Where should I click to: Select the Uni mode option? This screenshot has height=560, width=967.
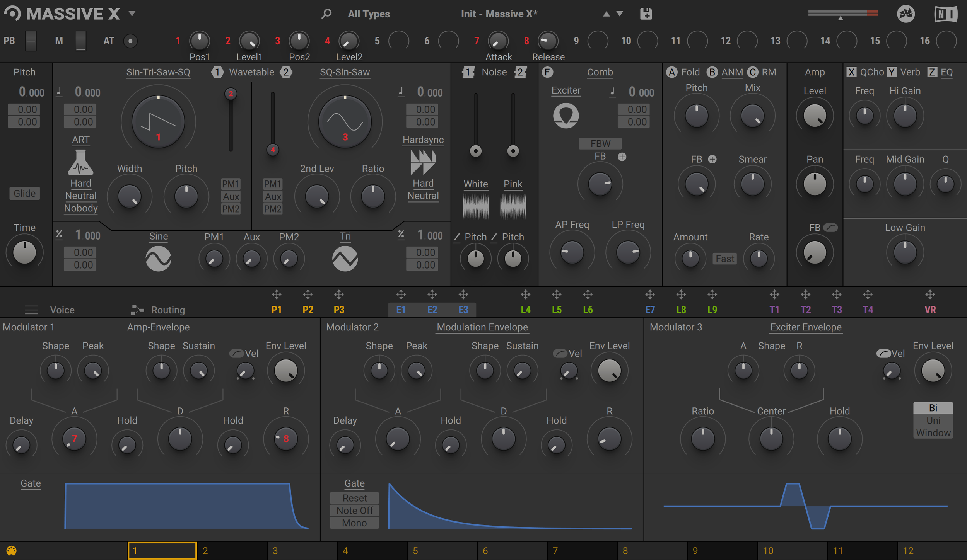pyautogui.click(x=933, y=420)
